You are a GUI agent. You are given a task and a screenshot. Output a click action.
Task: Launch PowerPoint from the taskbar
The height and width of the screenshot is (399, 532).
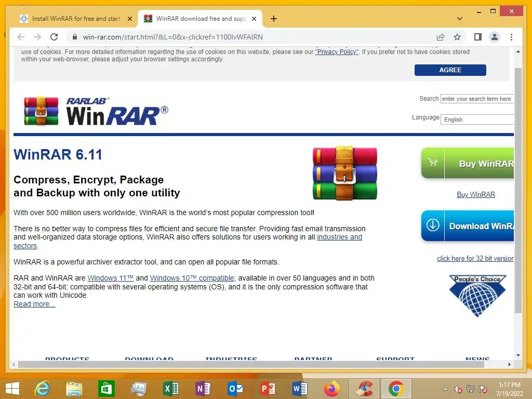268,389
